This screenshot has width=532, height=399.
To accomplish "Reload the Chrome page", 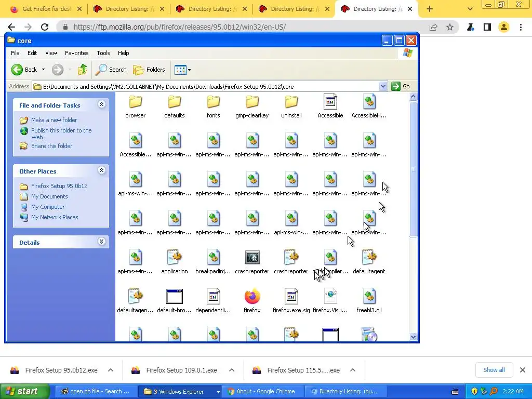I will click(x=45, y=27).
